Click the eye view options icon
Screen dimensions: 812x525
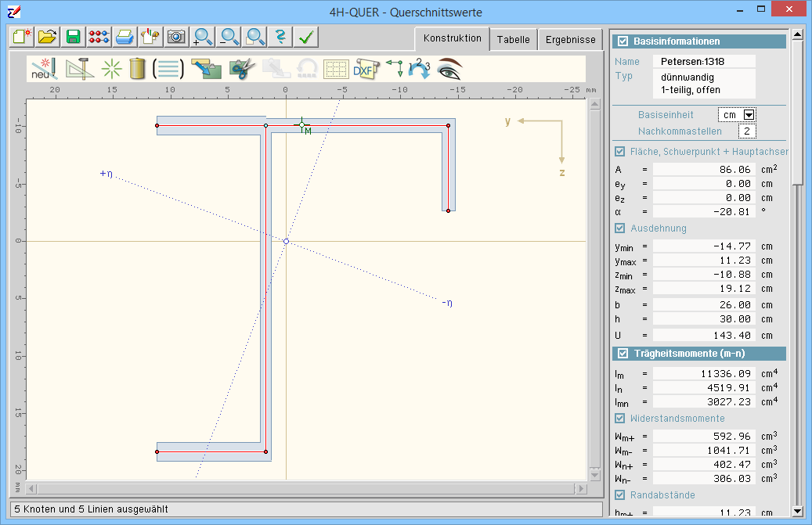(449, 69)
